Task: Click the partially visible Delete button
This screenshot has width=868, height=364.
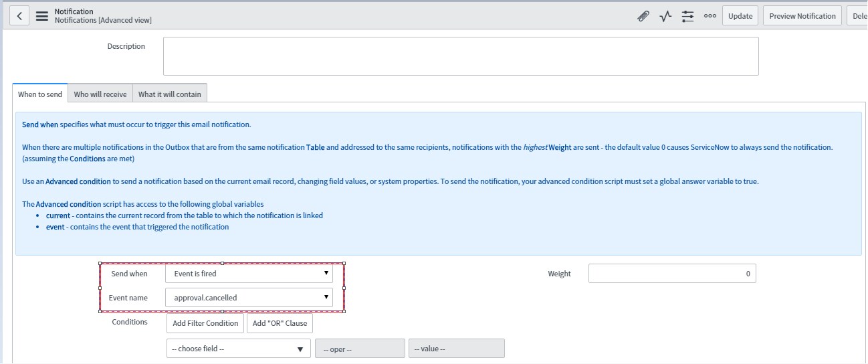Action: pos(857,16)
